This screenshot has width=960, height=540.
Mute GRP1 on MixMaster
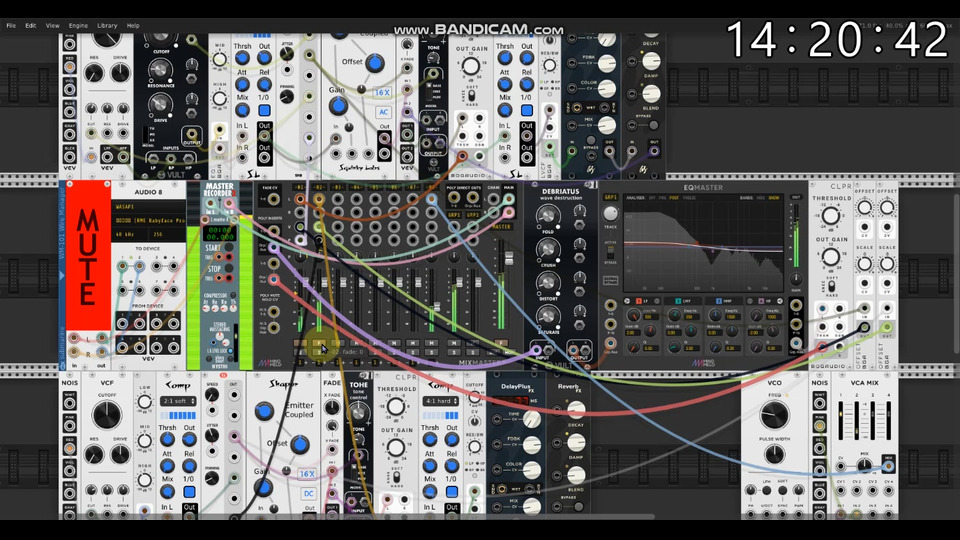pyautogui.click(x=454, y=343)
